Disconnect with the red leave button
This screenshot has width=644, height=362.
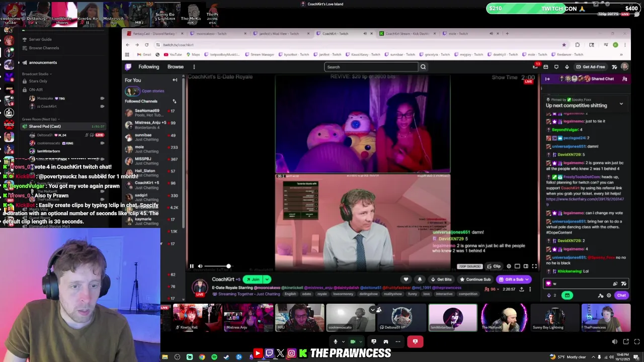click(x=415, y=342)
